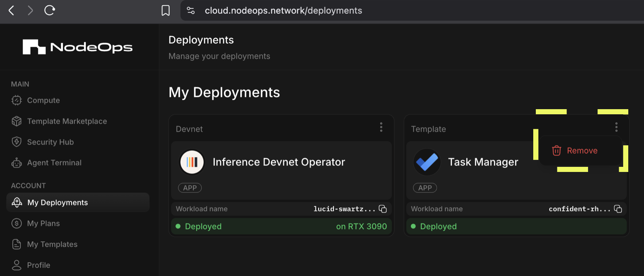Open My Plans in sidebar
This screenshot has height=276, width=644.
tap(43, 223)
